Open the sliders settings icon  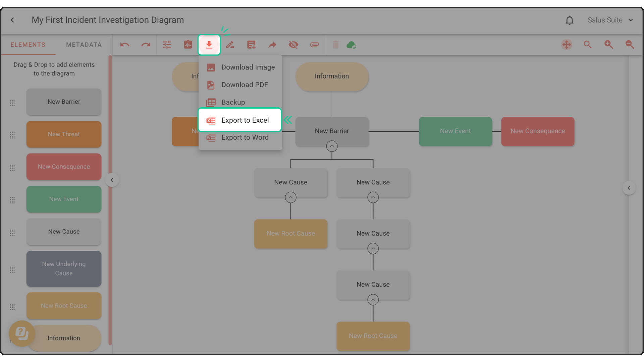tap(167, 45)
